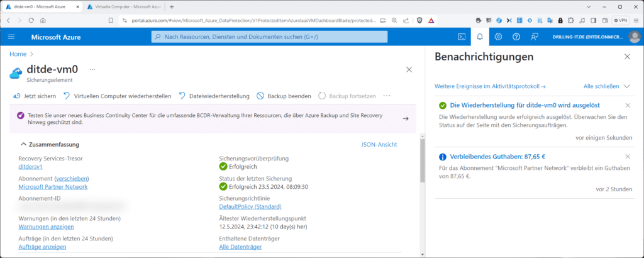Open the extensions puzzle icon
This screenshot has height=258, width=644.
tap(571, 21)
